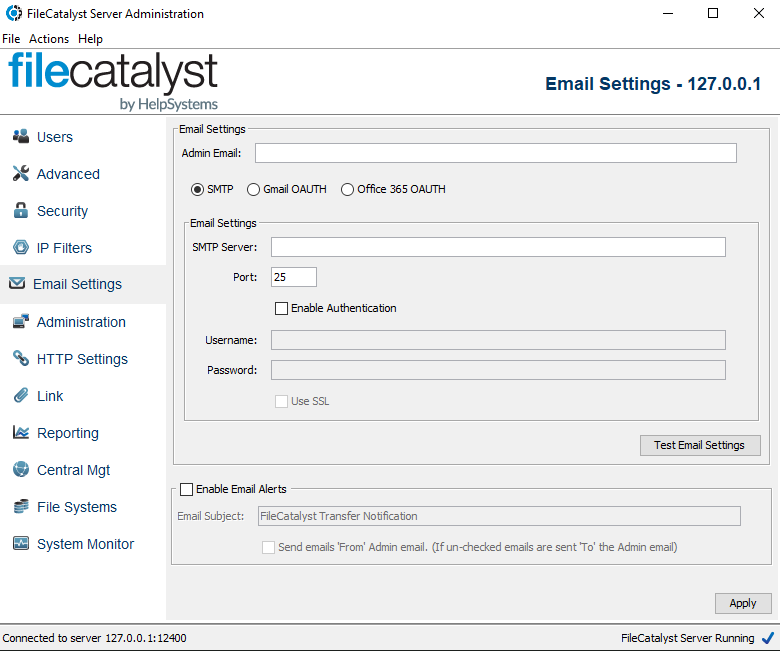This screenshot has width=780, height=651.
Task: Open Administration section
Action: click(x=81, y=322)
